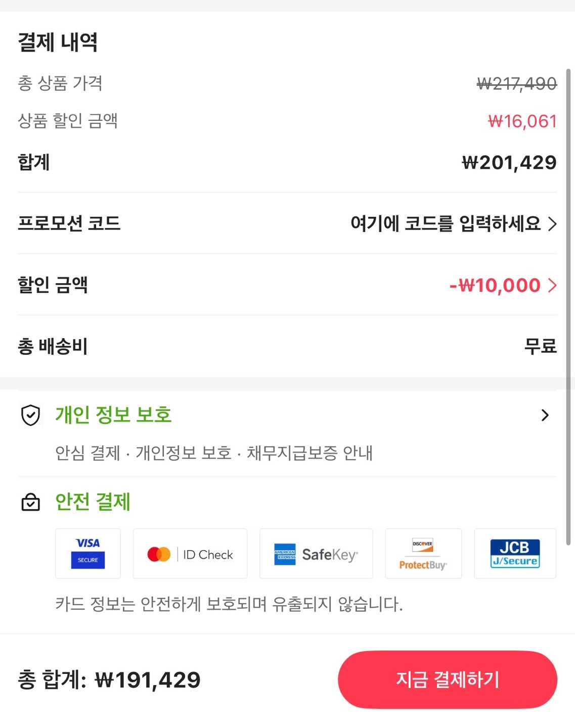Viewport: 575px width, 728px height.
Task: Click the Visa Secure card logo
Action: pyautogui.click(x=88, y=554)
